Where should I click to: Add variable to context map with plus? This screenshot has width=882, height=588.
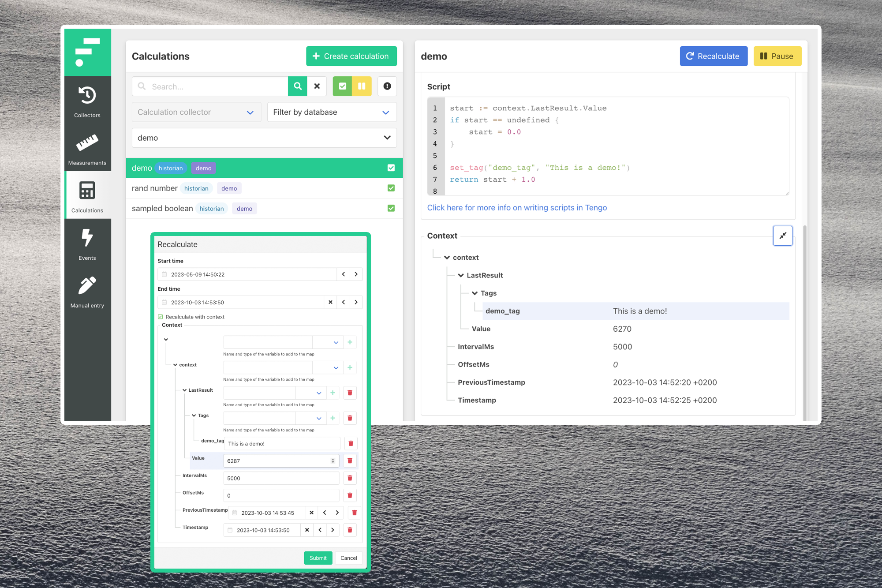pyautogui.click(x=350, y=367)
